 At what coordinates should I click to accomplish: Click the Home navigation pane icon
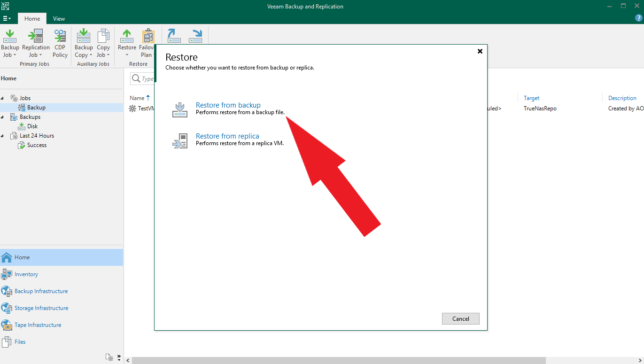click(x=7, y=257)
